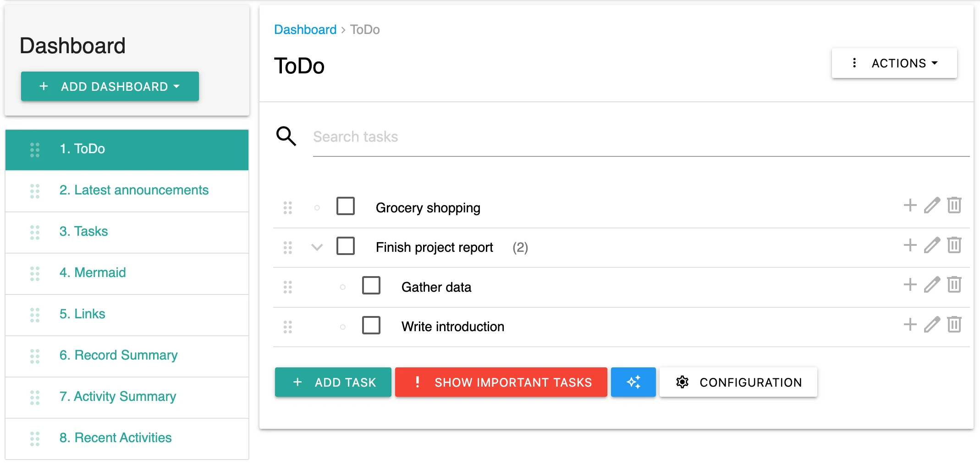Select Latest announcements in sidebar

pos(134,190)
